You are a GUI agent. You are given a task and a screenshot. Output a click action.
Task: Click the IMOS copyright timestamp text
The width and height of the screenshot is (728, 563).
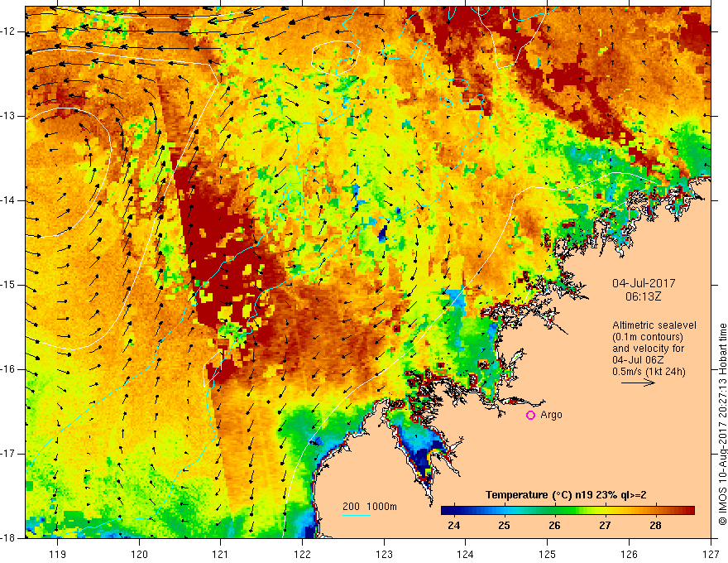coord(722,424)
